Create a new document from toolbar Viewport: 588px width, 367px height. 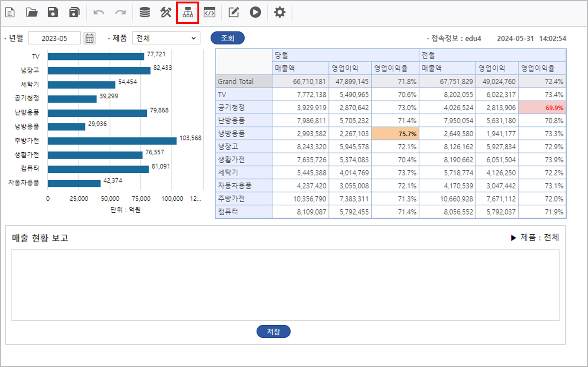(x=10, y=12)
